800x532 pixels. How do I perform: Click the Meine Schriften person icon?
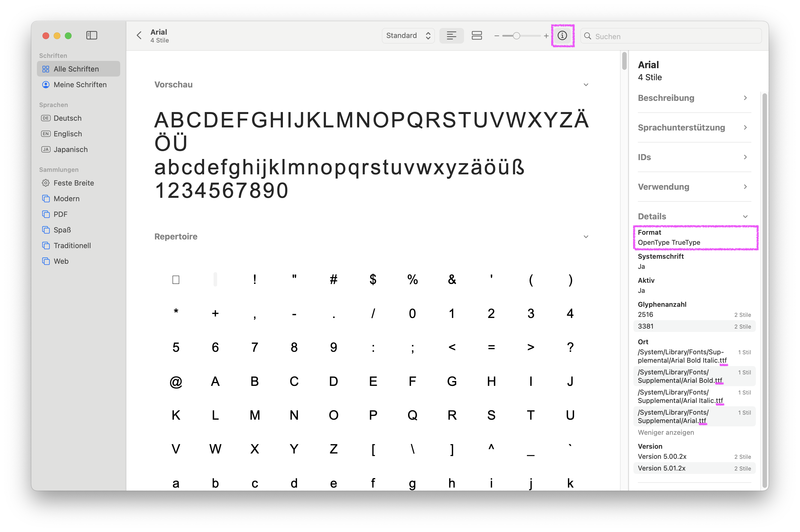click(46, 84)
